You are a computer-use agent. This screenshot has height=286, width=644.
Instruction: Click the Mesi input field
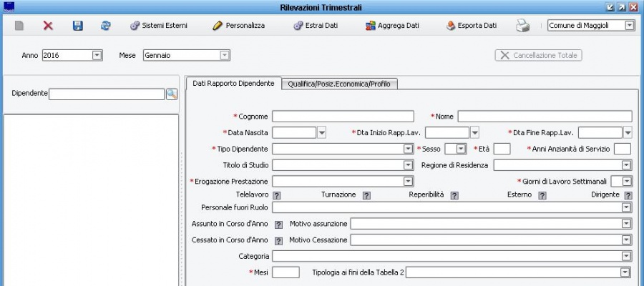pos(286,272)
